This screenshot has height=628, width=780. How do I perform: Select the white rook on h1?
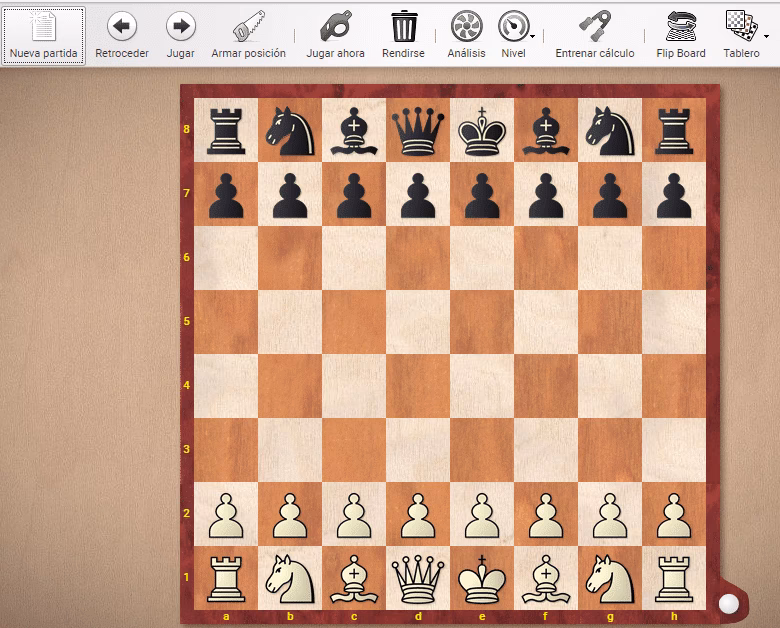tap(674, 578)
